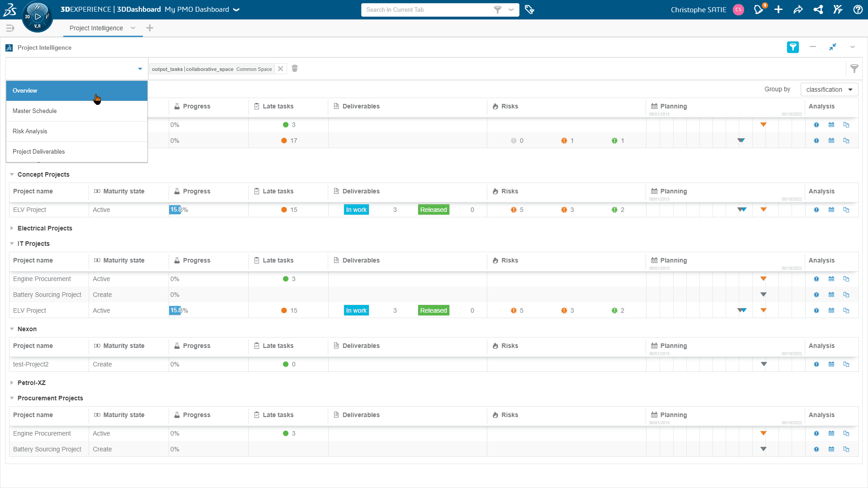The image size is (868, 488).
Task: Open the tag bookmark icon beside search
Action: [x=529, y=9]
